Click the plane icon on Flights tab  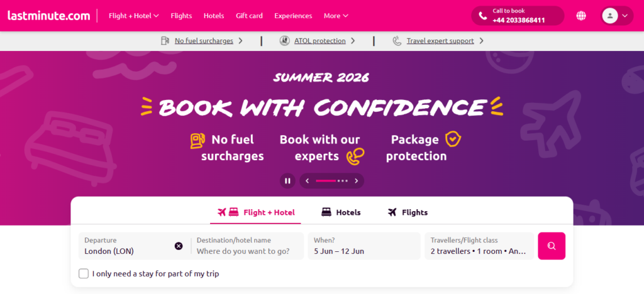(x=392, y=212)
